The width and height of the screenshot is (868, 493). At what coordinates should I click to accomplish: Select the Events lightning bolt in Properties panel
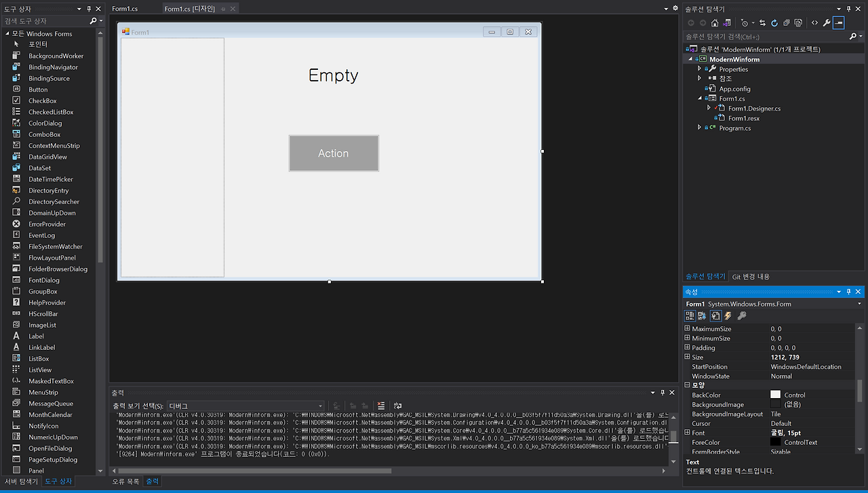[728, 315]
